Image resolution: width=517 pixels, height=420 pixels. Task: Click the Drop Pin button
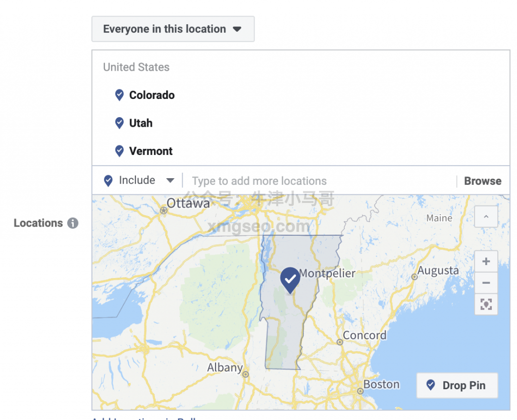[x=457, y=386]
